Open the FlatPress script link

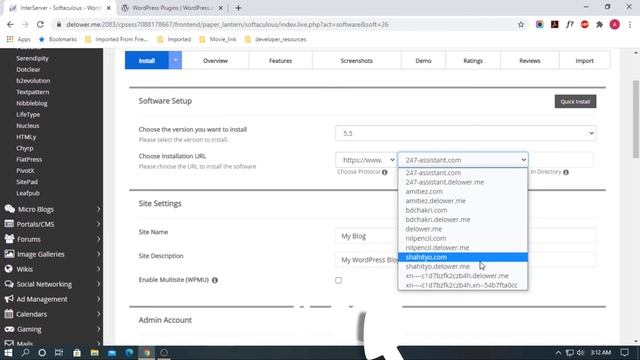[x=29, y=159]
